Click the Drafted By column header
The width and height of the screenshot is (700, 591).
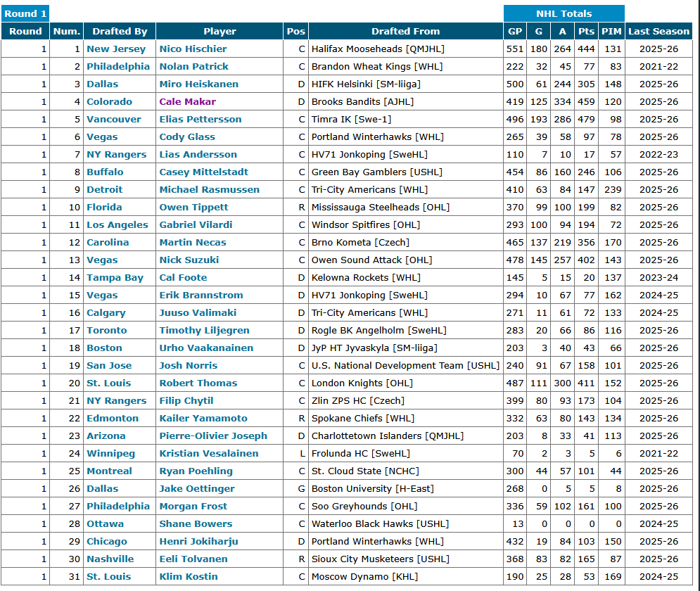click(120, 31)
